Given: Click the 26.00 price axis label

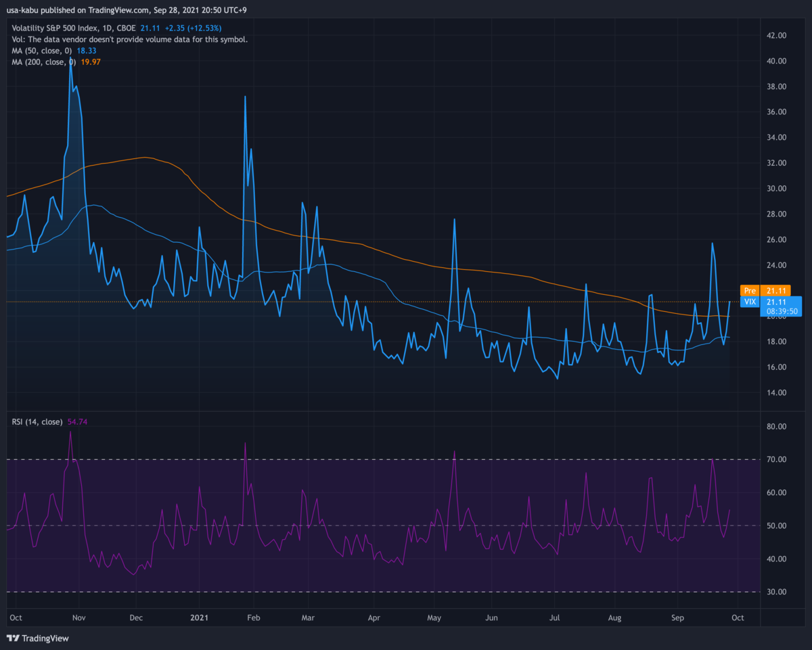Looking at the screenshot, I should pyautogui.click(x=776, y=239).
